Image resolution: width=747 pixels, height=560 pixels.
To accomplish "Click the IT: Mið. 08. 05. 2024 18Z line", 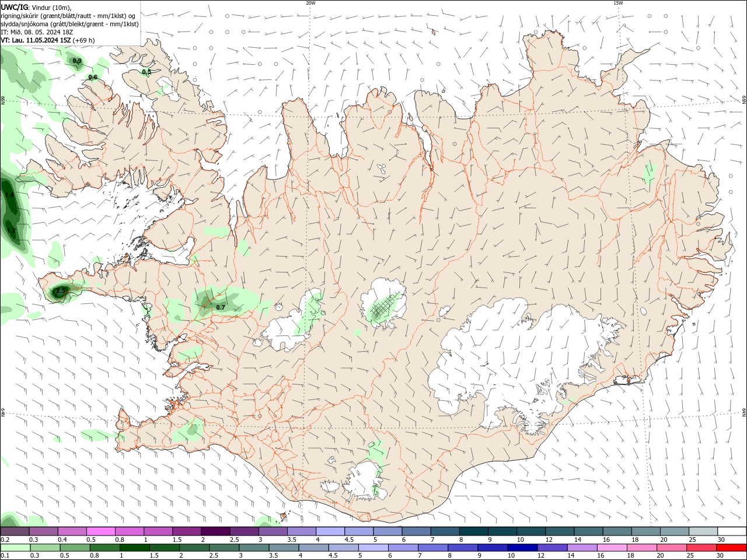I will coord(36,32).
